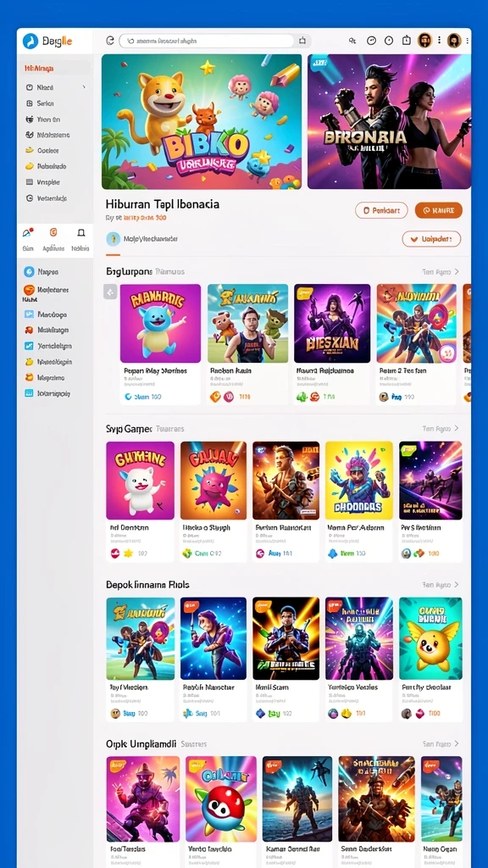Open the Bibko banner with the yellow cat
488x868 pixels.
coord(202,122)
